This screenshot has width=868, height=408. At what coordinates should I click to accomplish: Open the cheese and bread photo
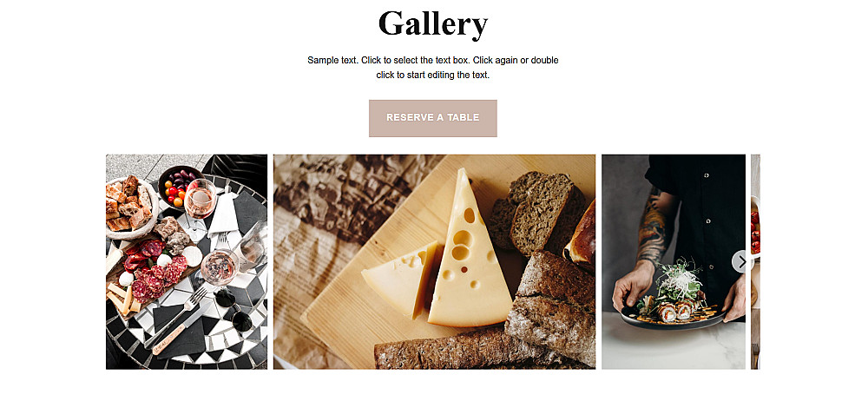point(435,262)
